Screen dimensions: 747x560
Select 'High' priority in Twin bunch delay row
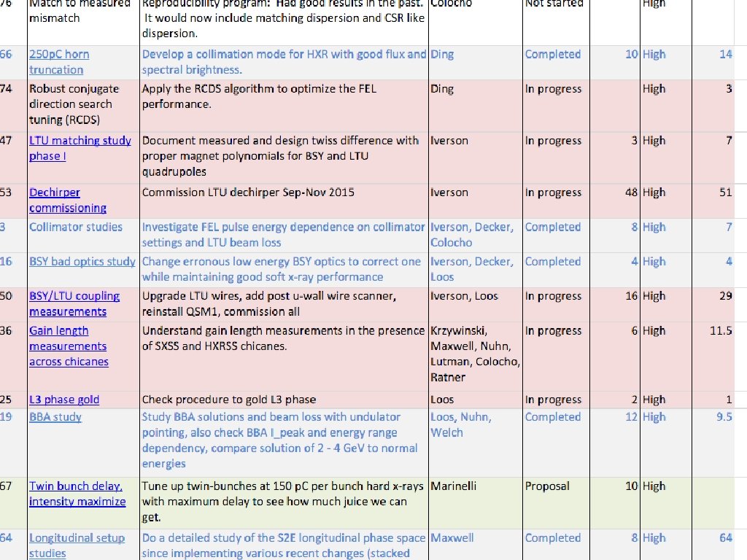665,503
